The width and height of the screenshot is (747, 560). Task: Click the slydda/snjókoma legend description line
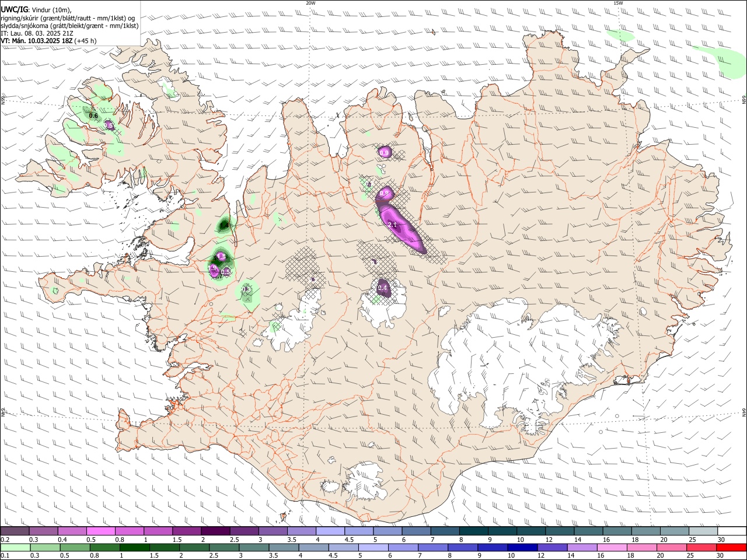[x=70, y=26]
